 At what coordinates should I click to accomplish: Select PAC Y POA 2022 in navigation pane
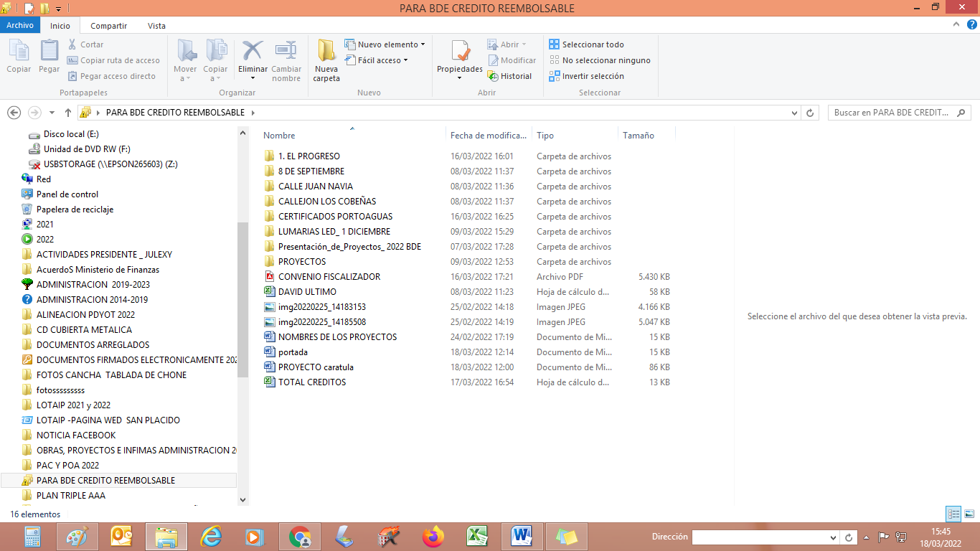pyautogui.click(x=67, y=466)
